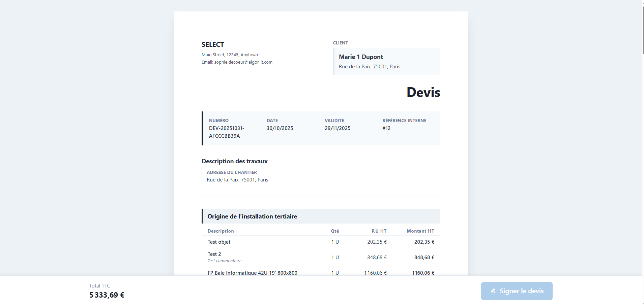Viewport: 644px width, 305px height.
Task: Click the quote date 30/10/2025
Action: [x=280, y=128]
